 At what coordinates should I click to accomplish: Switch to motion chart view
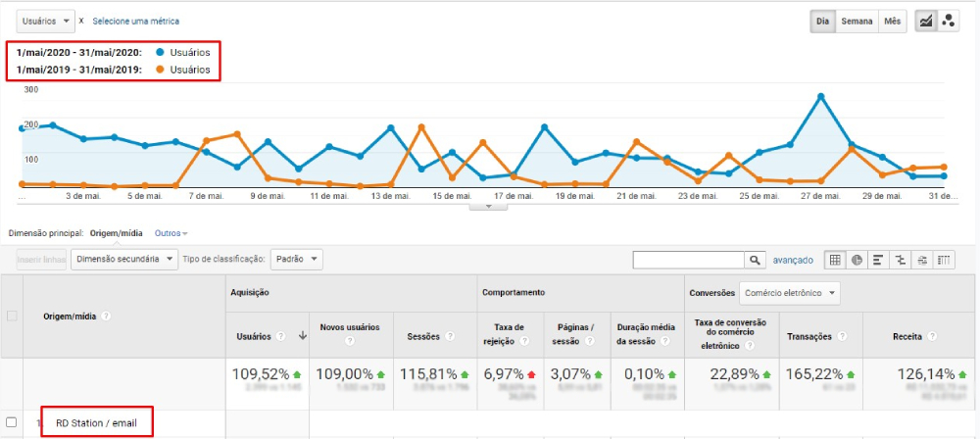tap(948, 22)
